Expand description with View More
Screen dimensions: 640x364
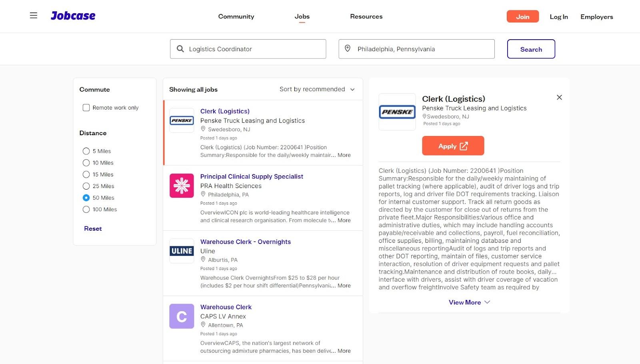469,302
